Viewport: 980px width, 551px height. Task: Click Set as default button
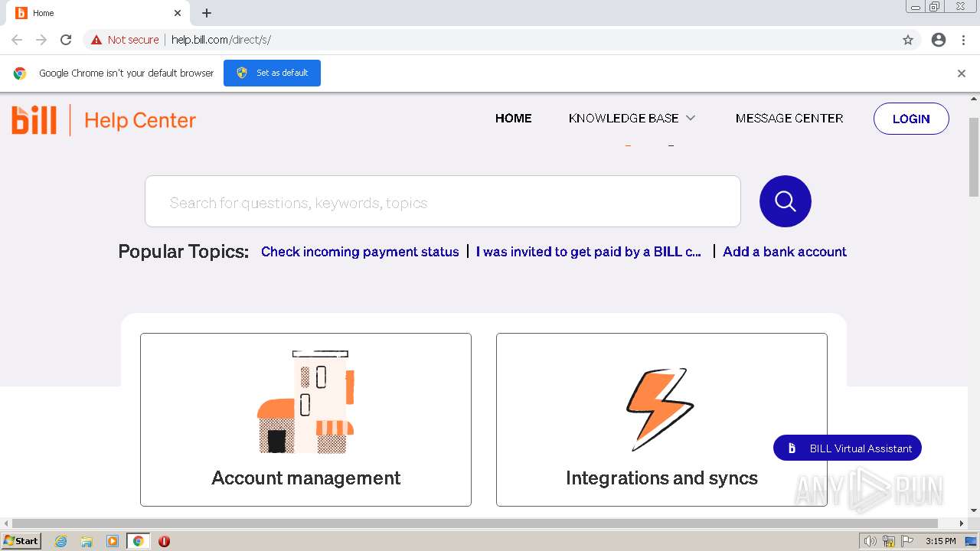coord(272,73)
